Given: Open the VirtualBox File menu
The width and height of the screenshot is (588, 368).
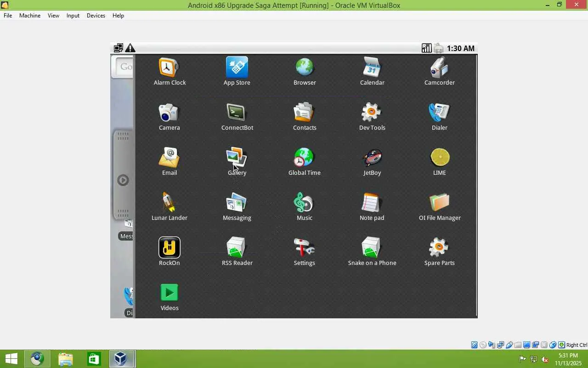Looking at the screenshot, I should point(8,15).
